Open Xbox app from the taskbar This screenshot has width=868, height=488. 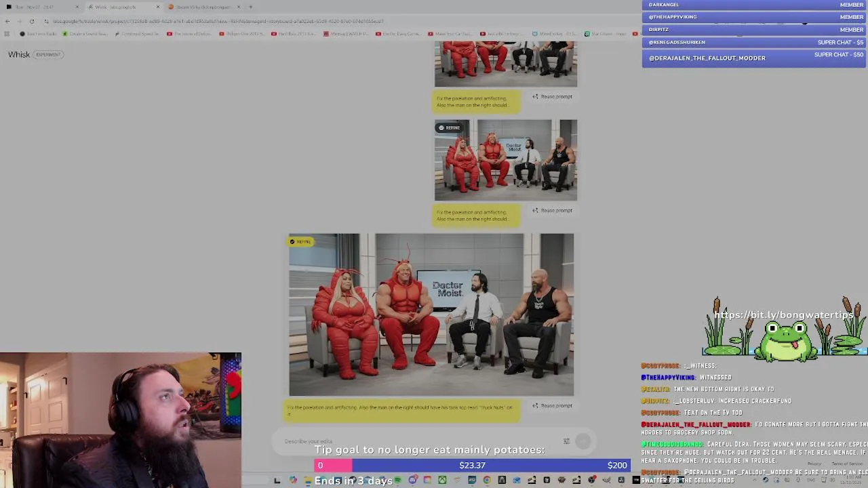click(x=442, y=480)
